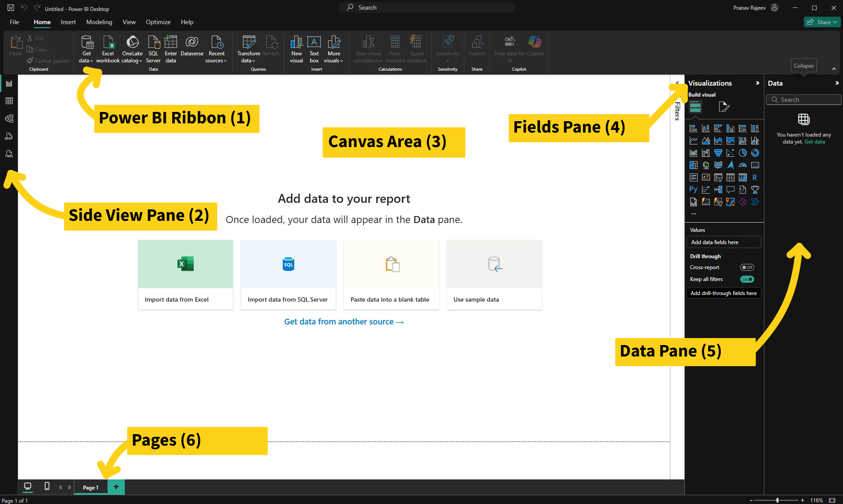Expand the Filters pane

tap(677, 83)
